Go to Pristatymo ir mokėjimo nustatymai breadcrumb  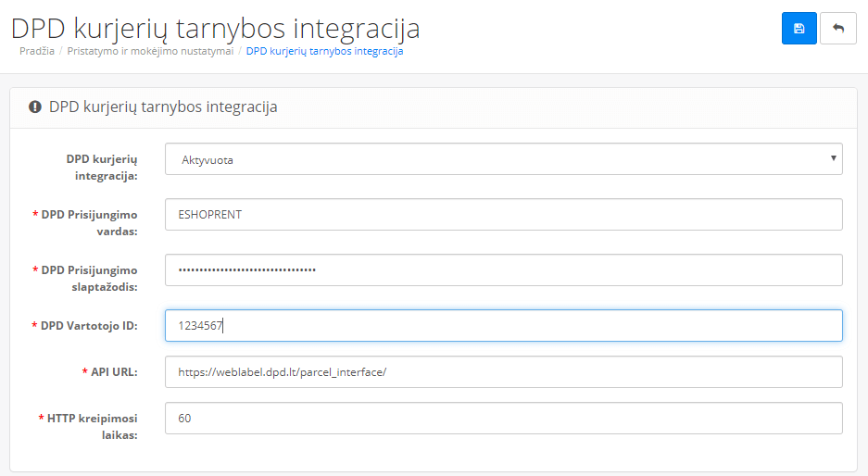coord(150,51)
